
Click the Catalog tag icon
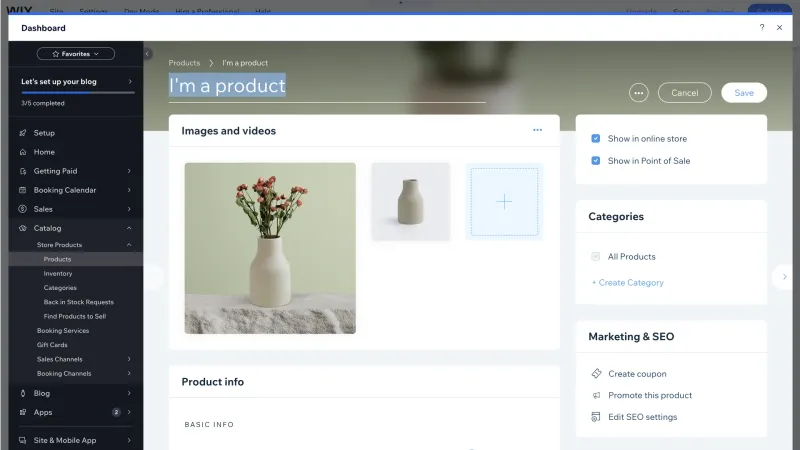[22, 228]
